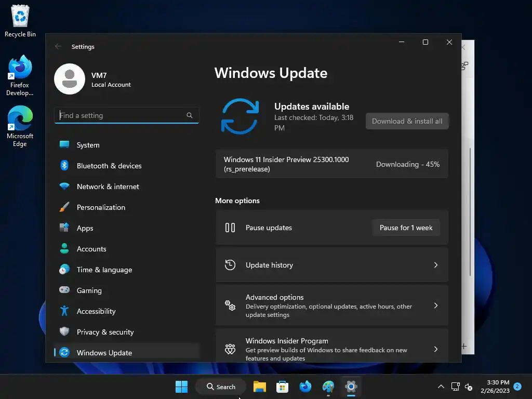Click the settings page scrollbar
The height and width of the screenshot is (399, 532).
click(x=470, y=212)
